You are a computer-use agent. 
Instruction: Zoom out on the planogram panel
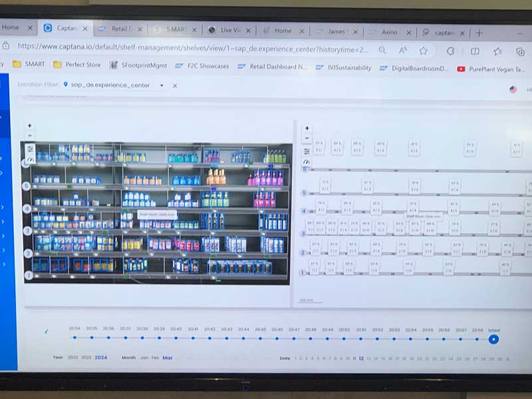tap(307, 138)
